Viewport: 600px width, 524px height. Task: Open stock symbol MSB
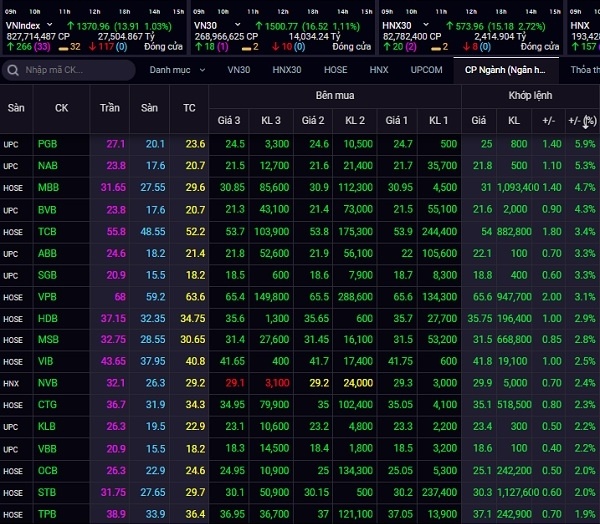48,340
